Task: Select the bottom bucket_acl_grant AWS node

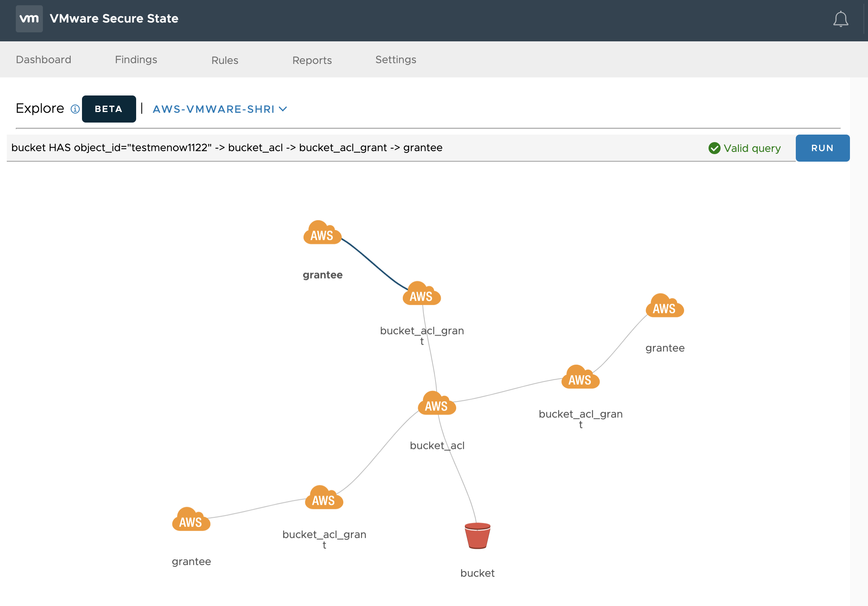Action: point(323,498)
